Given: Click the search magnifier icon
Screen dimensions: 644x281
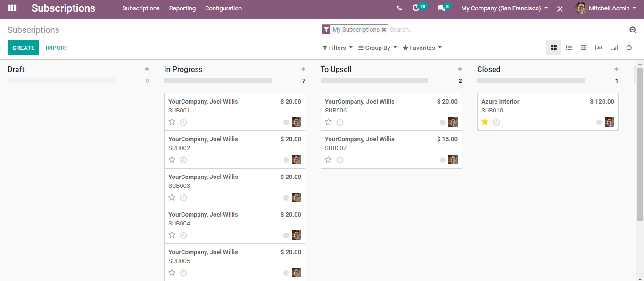Looking at the screenshot, I should point(633,30).
